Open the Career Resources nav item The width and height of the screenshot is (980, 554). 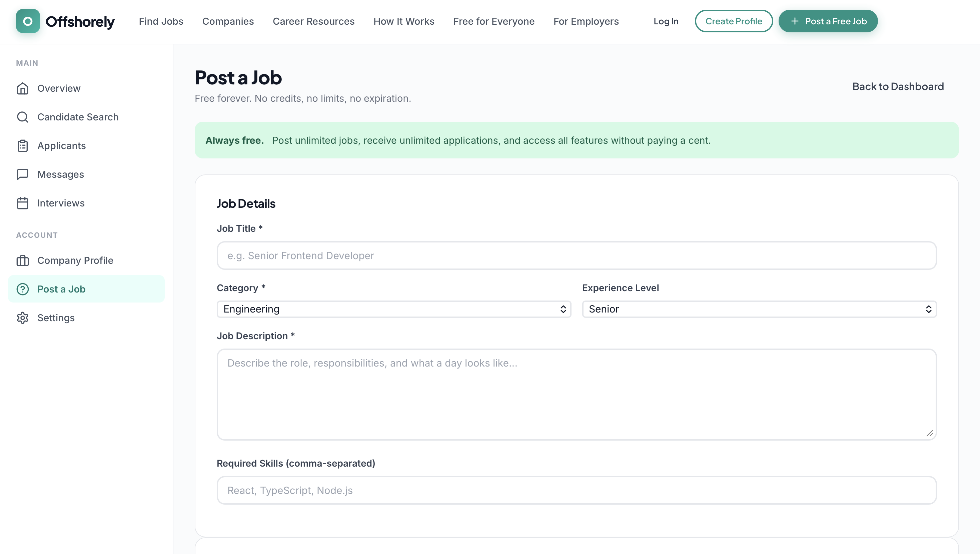pos(313,21)
